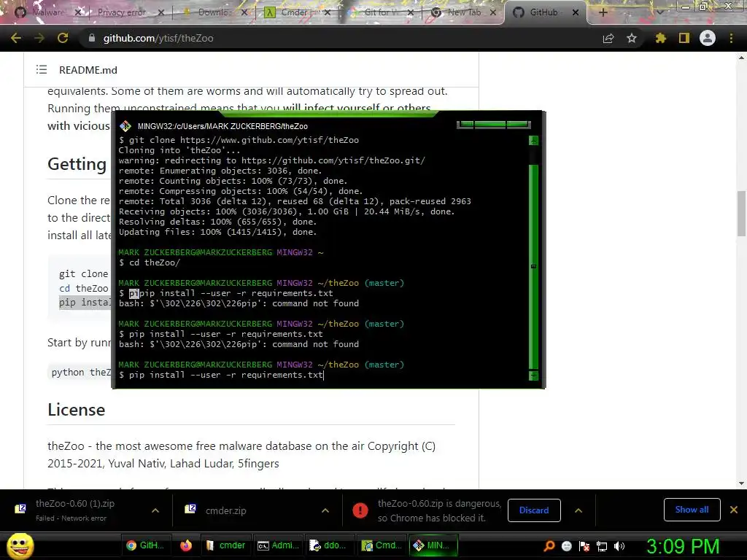Click the README.md heading
747x560 pixels.
[88, 70]
